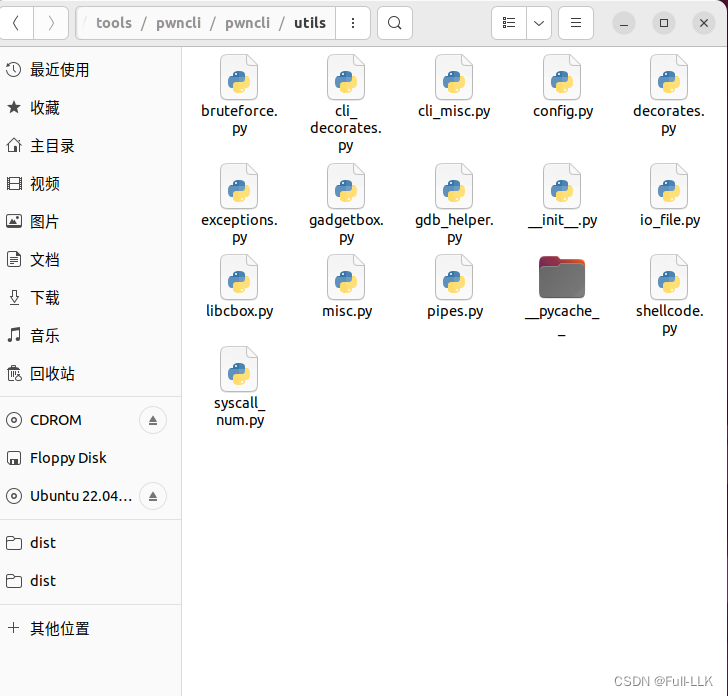Click the io_file.py file name

[x=670, y=221]
